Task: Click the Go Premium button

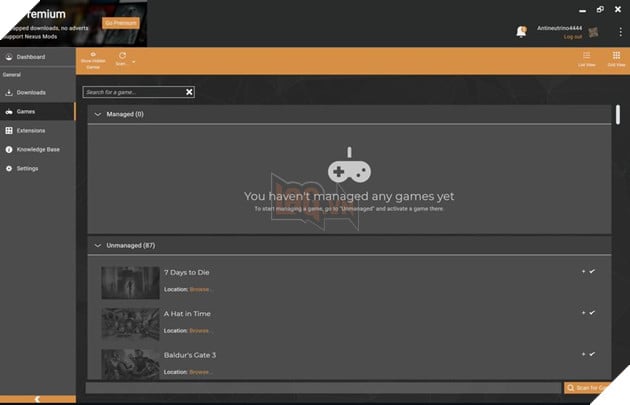Action: 121,23
